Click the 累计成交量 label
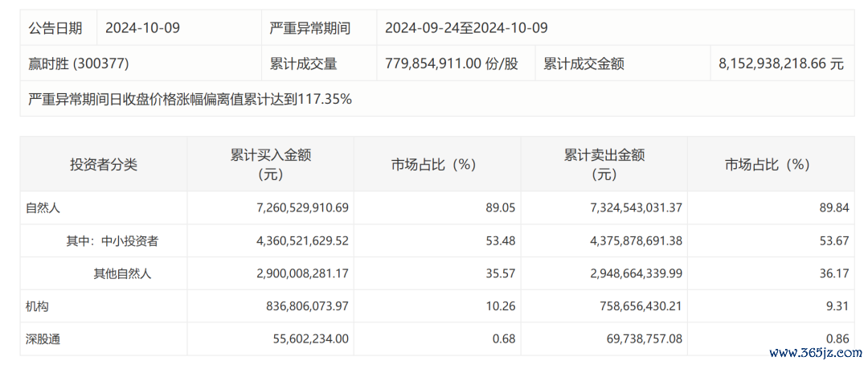 click(303, 64)
